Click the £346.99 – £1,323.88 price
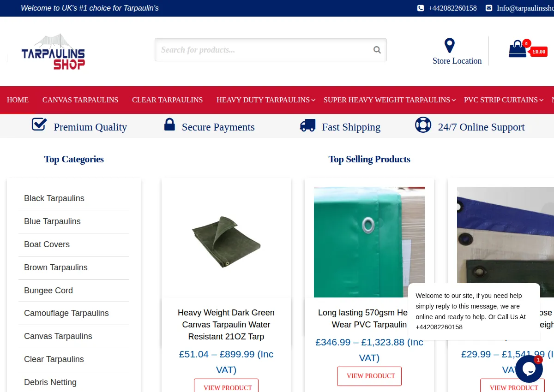The height and width of the screenshot is (392, 554). coord(369,350)
